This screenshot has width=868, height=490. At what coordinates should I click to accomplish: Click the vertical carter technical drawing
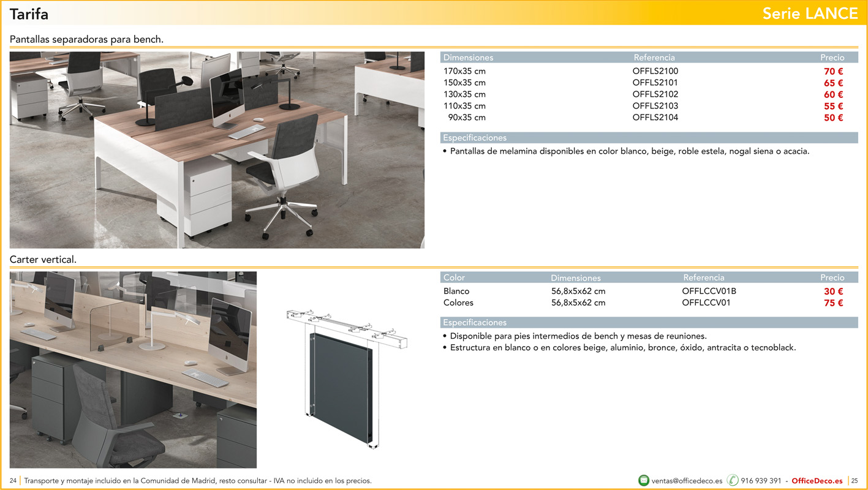tap(348, 379)
